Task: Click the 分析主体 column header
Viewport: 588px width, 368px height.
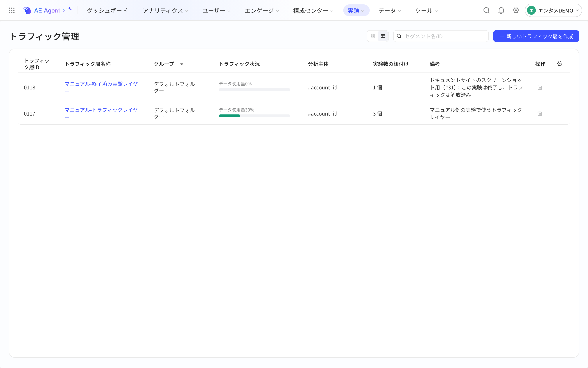Action: [x=318, y=64]
